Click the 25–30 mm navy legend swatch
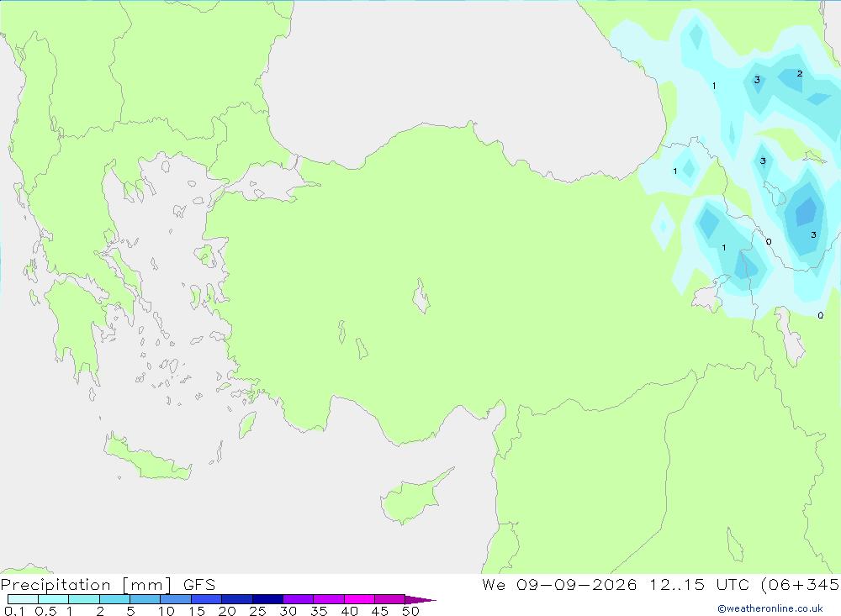Image resolution: width=841 pixels, height=616 pixels. tap(267, 599)
